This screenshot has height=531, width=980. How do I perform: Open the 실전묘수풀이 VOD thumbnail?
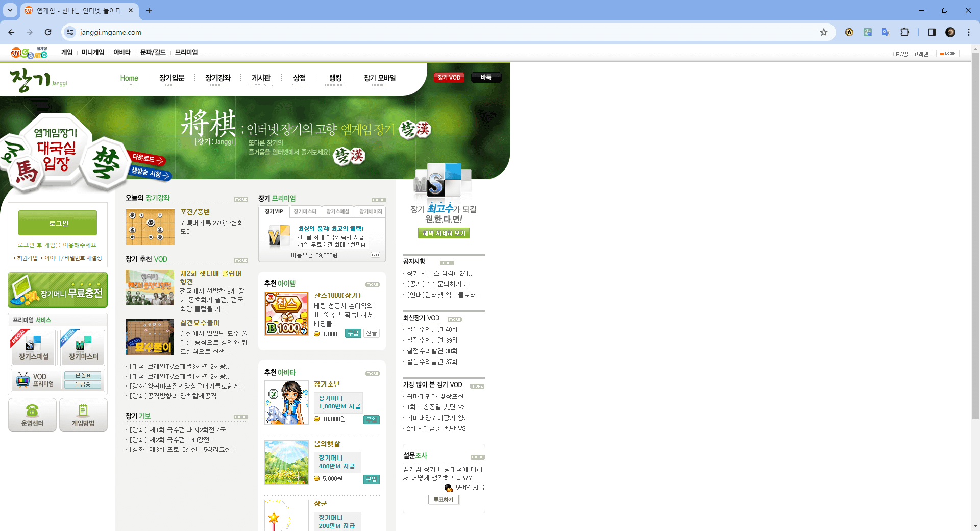(150, 337)
